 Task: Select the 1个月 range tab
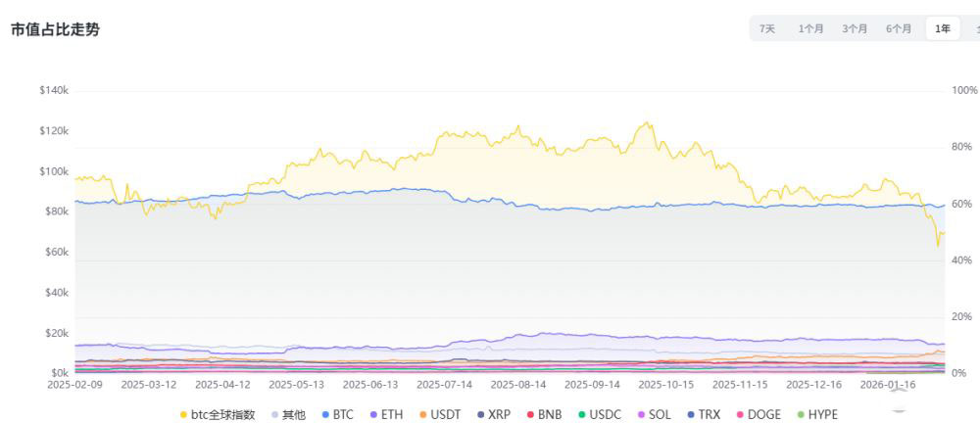point(810,29)
